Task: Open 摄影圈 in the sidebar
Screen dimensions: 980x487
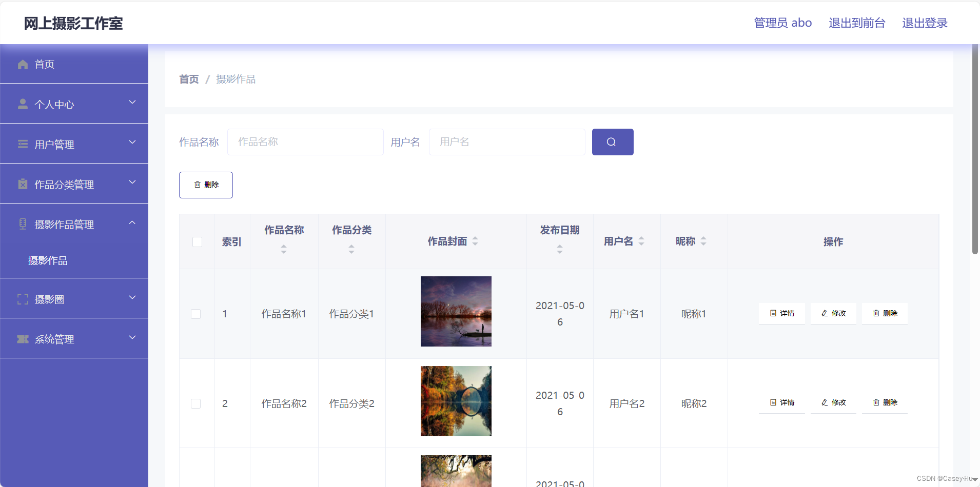Action: (x=74, y=299)
